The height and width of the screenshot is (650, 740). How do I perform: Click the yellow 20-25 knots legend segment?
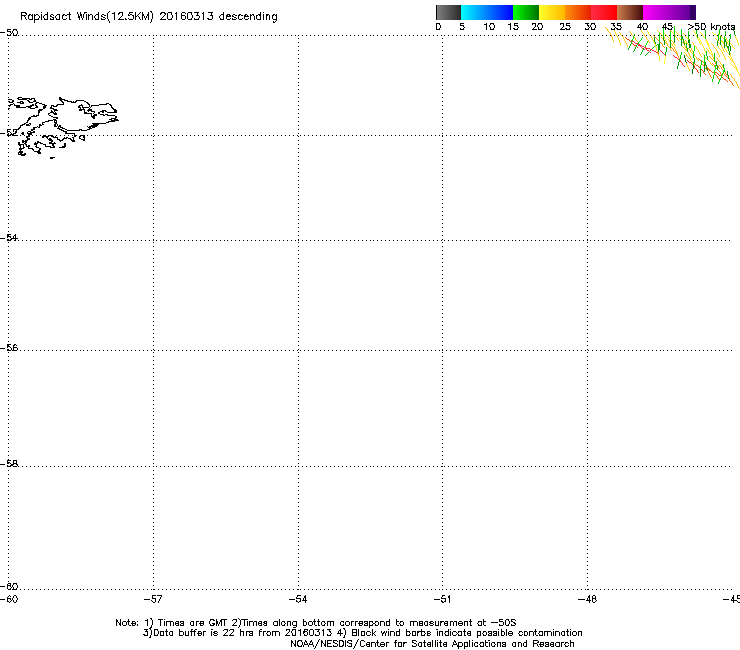pos(552,12)
